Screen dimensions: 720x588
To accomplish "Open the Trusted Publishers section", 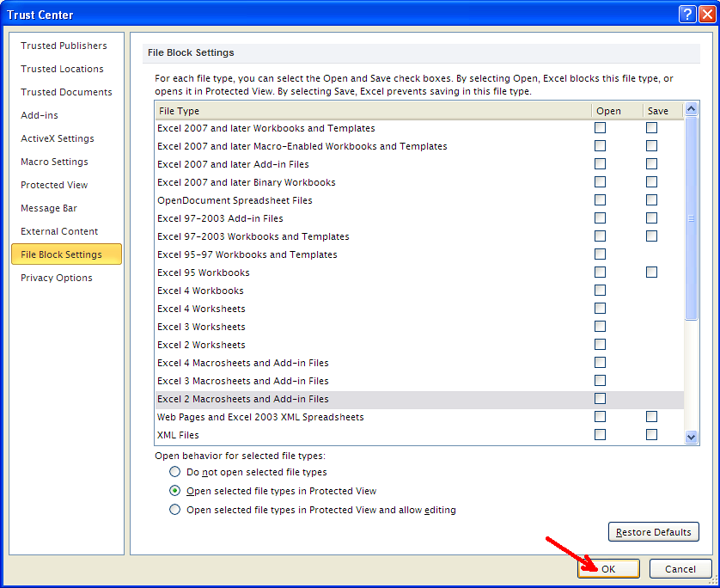I will pos(64,46).
